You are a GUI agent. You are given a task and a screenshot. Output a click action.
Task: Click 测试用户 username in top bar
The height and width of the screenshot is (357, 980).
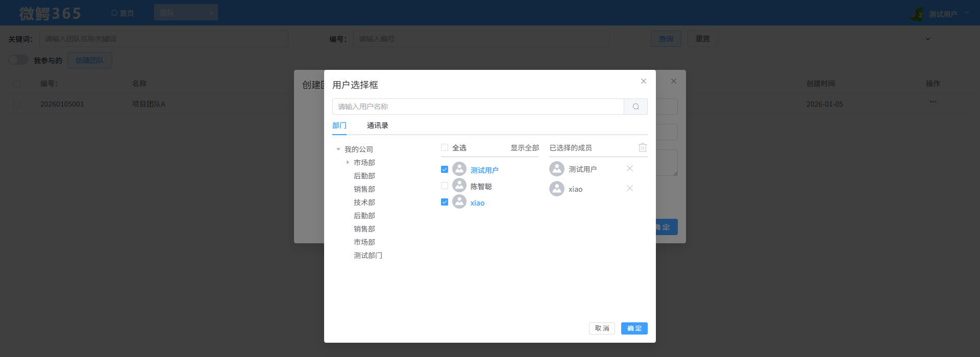point(943,14)
